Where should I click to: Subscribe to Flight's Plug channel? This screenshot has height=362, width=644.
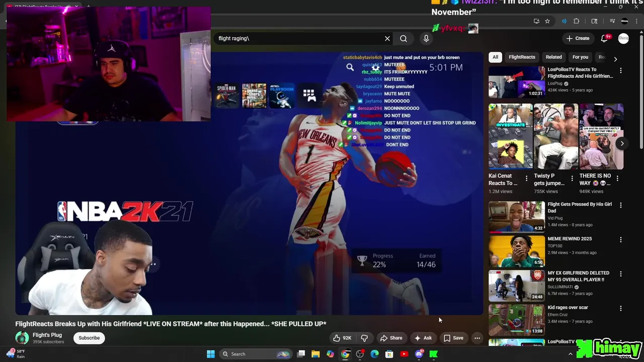click(x=89, y=338)
